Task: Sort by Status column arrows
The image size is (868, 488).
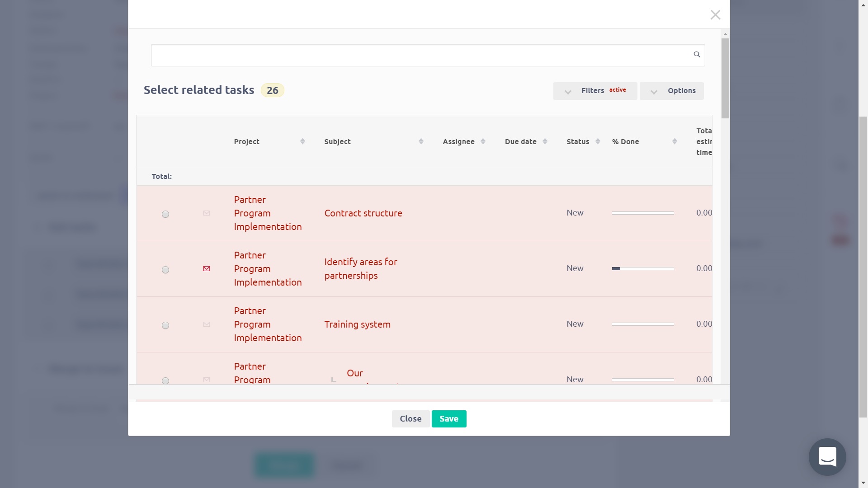Action: click(598, 141)
